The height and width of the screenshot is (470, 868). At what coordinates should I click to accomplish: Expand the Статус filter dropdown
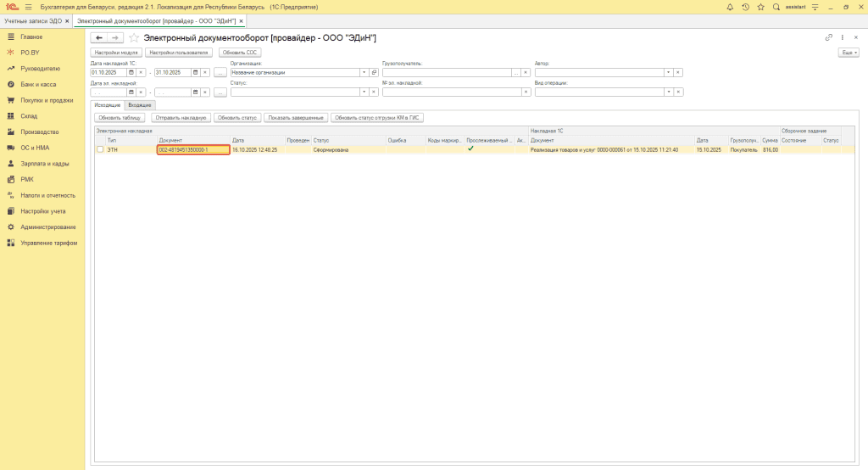364,92
